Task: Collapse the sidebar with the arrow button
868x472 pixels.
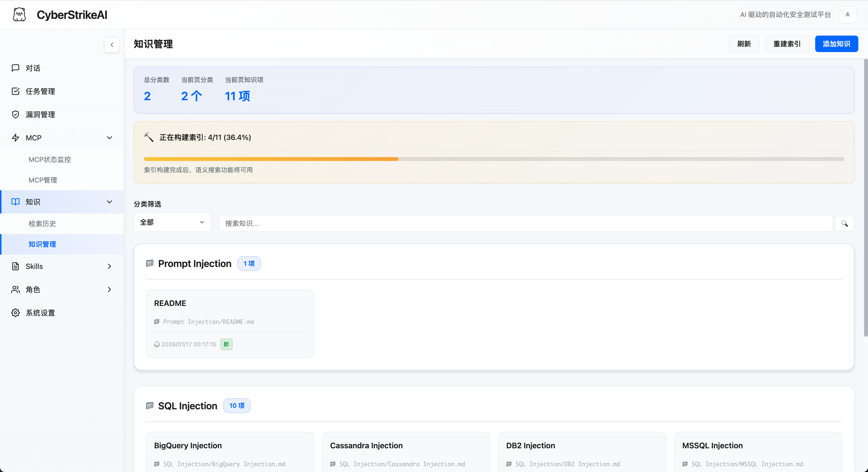Action: [112, 45]
